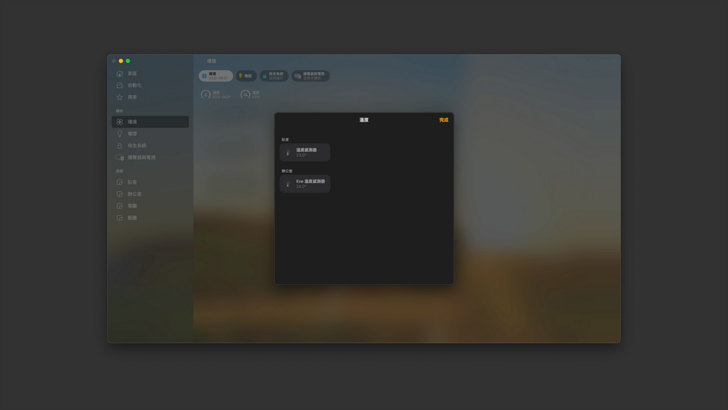Select 保全系統 chip with lock icon

tap(274, 76)
